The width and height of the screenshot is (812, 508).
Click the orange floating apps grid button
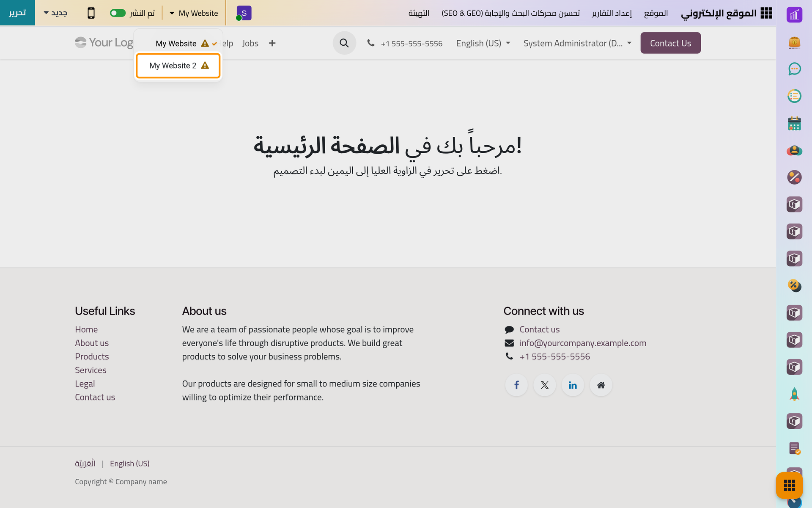(x=789, y=485)
